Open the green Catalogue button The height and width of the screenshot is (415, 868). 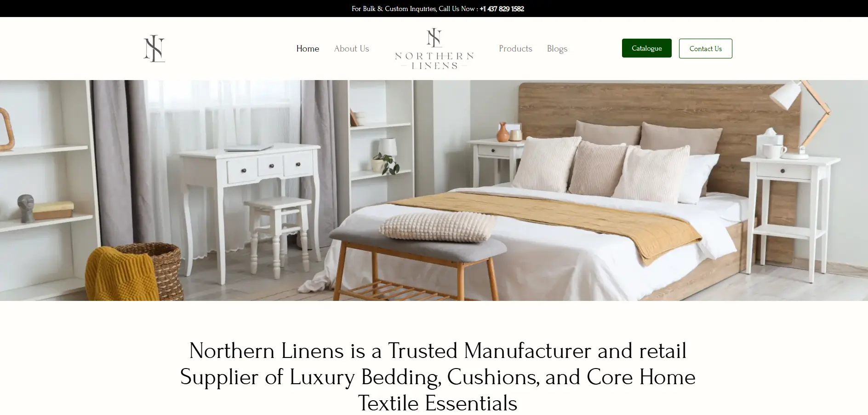click(646, 48)
